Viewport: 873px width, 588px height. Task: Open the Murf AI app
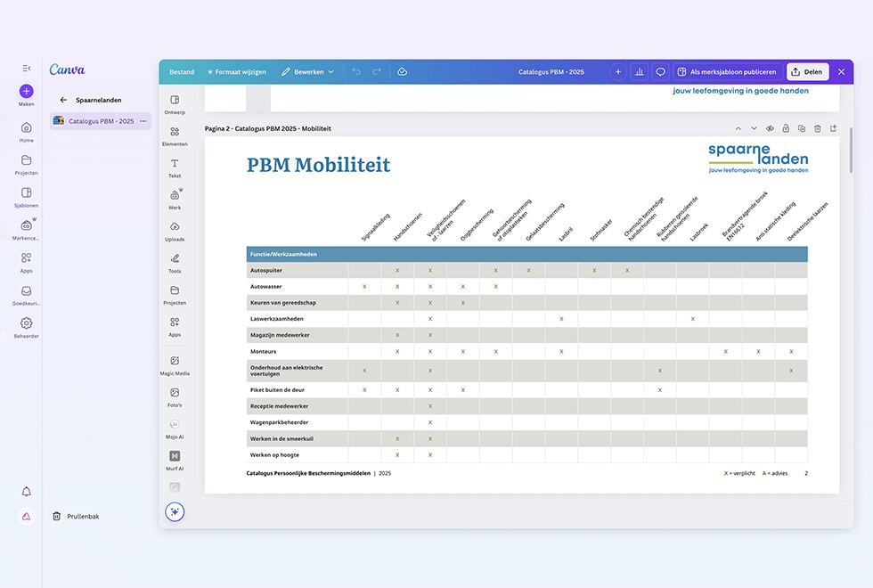tap(175, 461)
